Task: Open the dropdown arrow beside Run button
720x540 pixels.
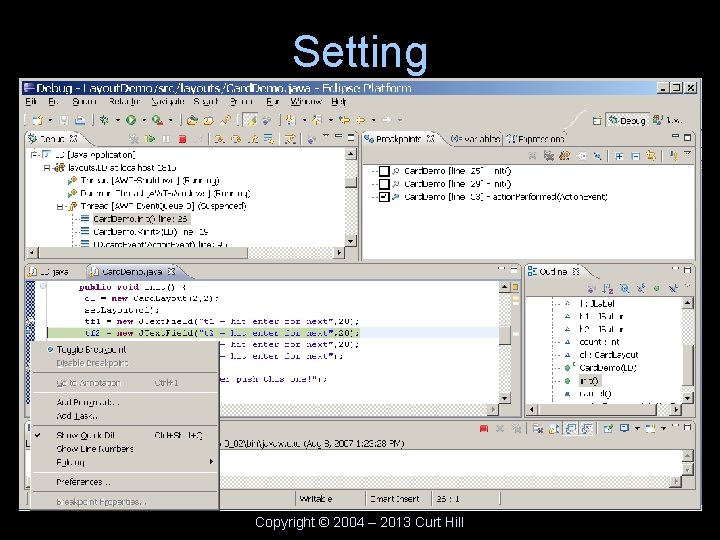Action: click(x=144, y=120)
